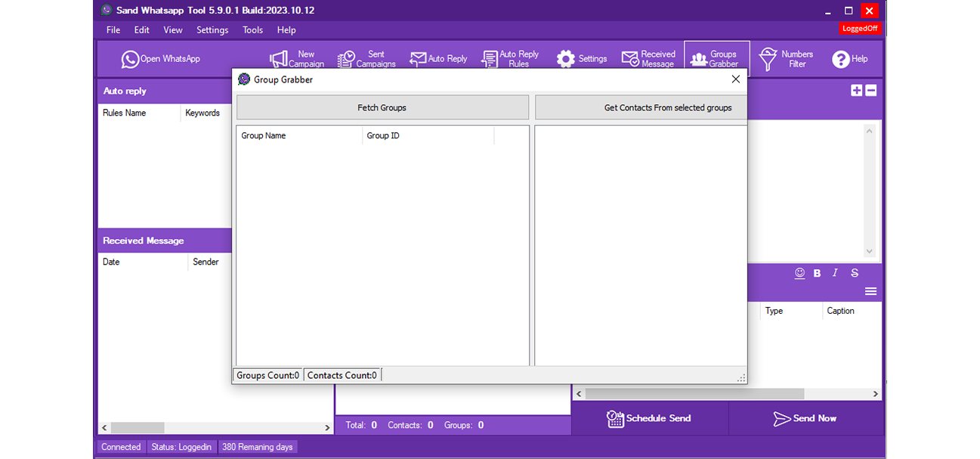This screenshot has width=980, height=459.
Task: Open Sent Campaigns
Action: (366, 59)
